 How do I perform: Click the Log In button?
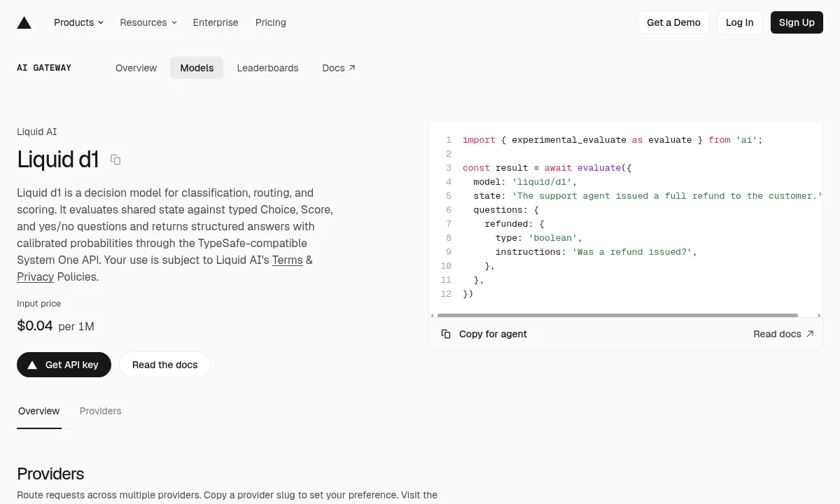pos(739,22)
